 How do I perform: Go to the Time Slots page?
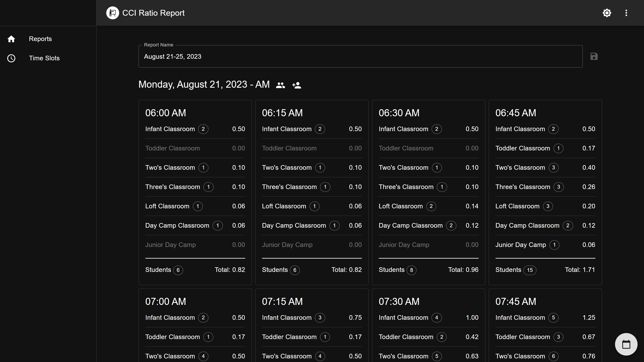(x=44, y=58)
